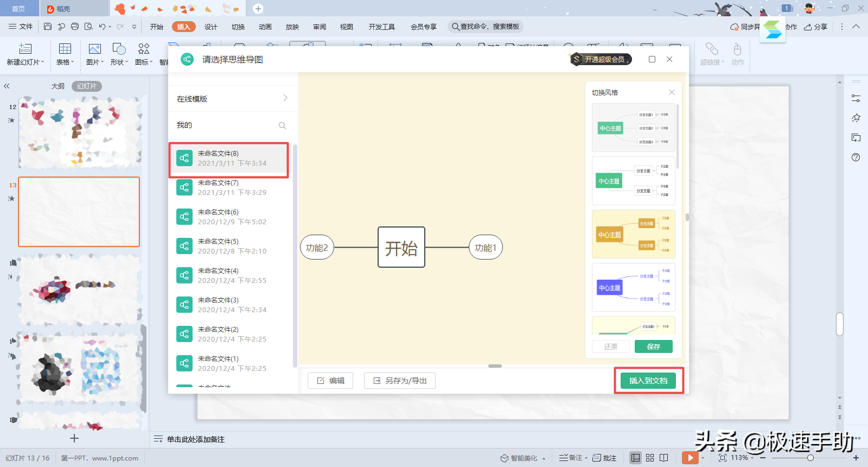868x467 pixels.
Task: Click 插入到文档 to insert mind map
Action: [648, 381]
